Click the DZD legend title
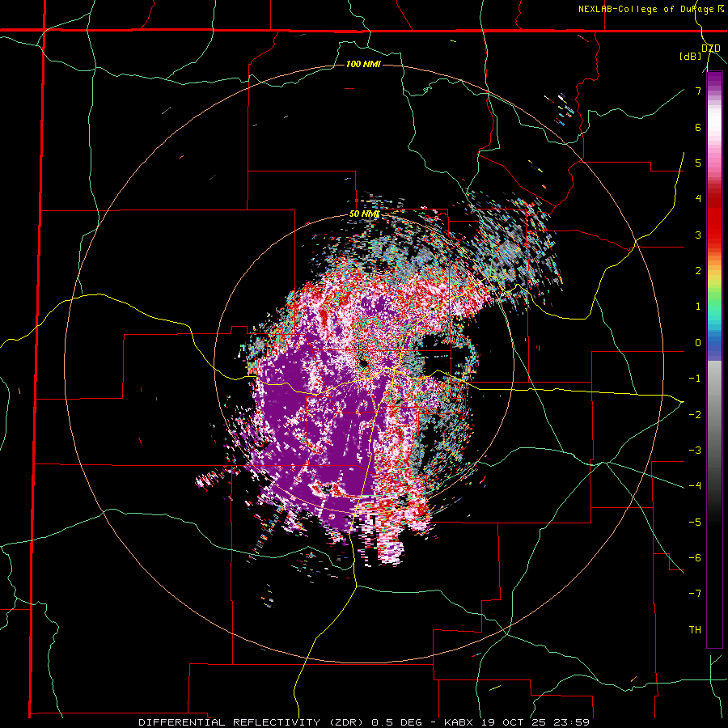 (x=711, y=48)
